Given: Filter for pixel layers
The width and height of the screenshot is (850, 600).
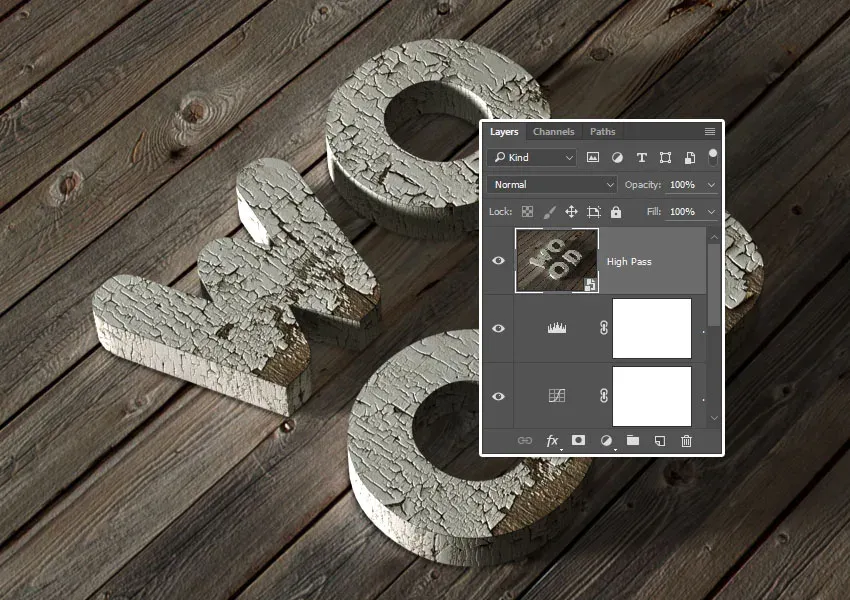Looking at the screenshot, I should [593, 158].
